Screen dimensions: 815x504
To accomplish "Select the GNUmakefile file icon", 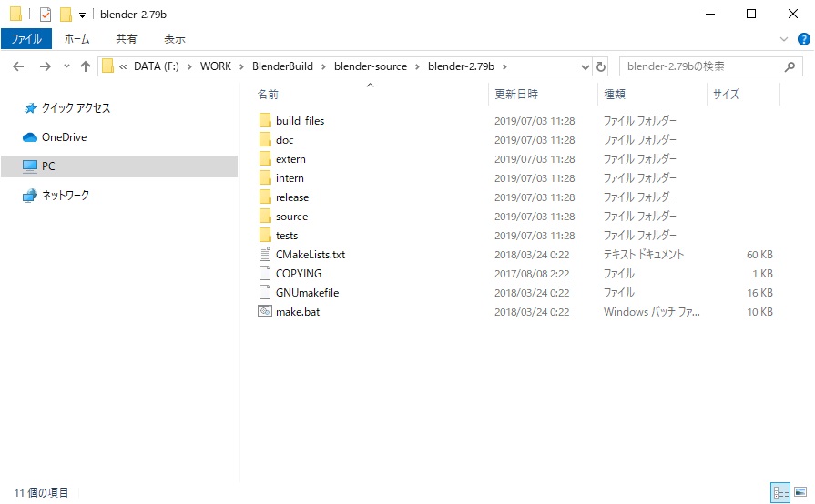I will click(x=265, y=293).
